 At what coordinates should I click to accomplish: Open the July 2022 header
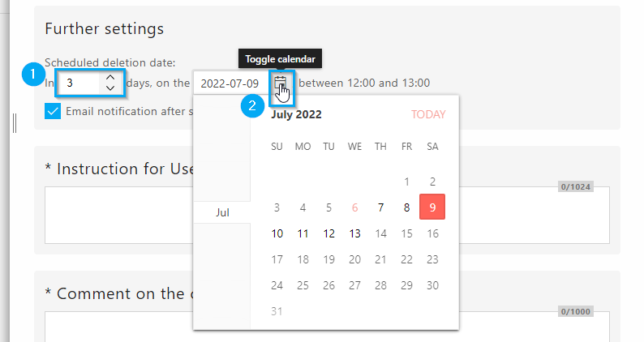pos(296,114)
